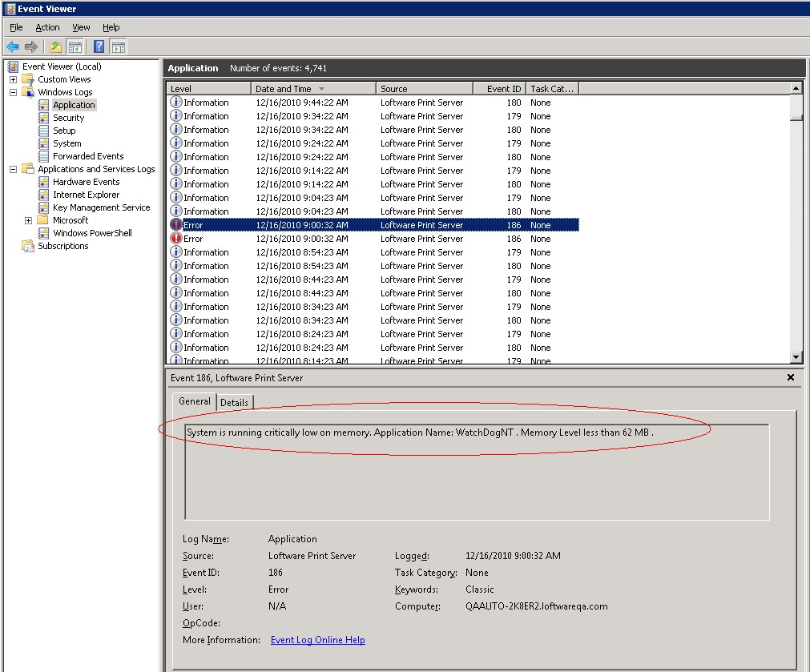
Task: Select the System log under Windows Logs
Action: click(x=68, y=143)
